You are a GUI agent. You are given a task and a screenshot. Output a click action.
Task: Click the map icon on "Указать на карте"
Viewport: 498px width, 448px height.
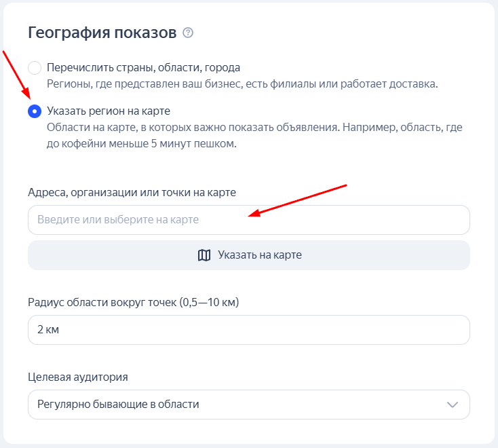point(204,255)
